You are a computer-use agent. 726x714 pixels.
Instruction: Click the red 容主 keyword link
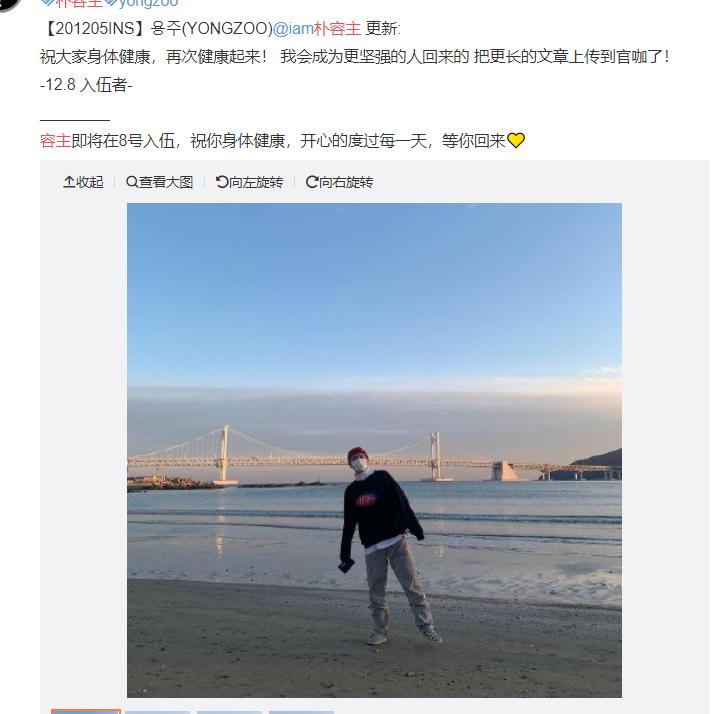click(56, 140)
